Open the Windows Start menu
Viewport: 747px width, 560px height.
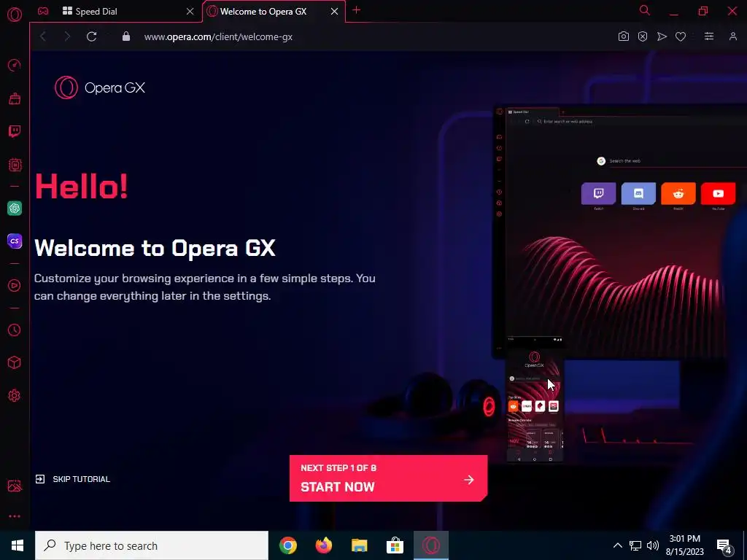(x=18, y=545)
